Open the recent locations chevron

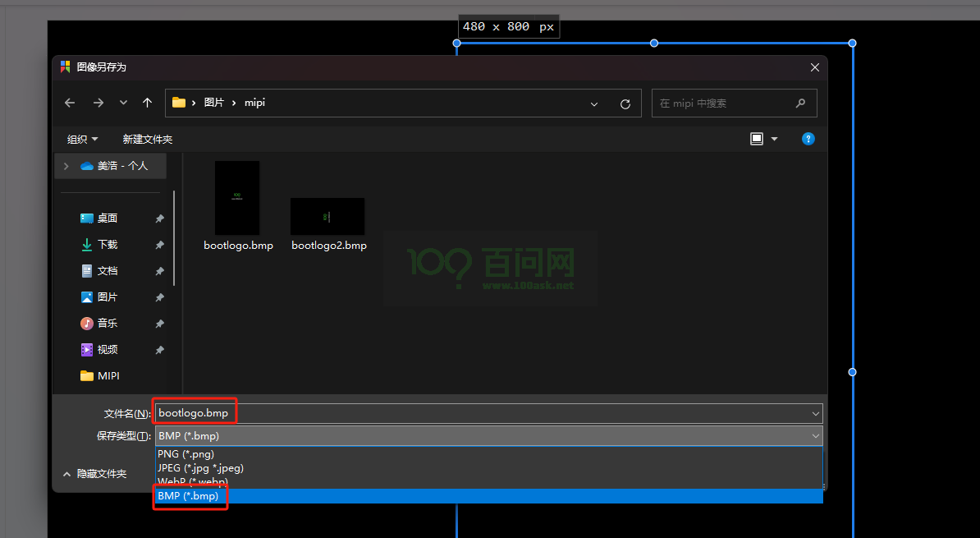(x=123, y=103)
